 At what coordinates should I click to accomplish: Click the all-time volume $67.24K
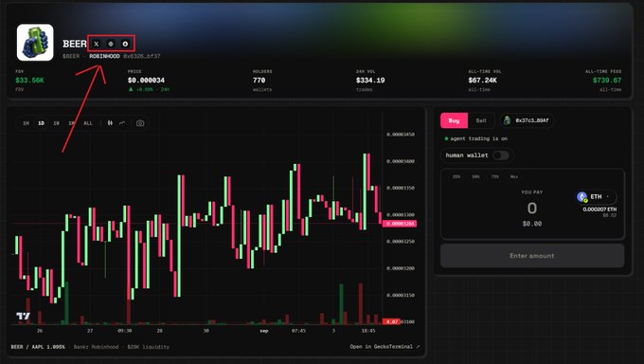pos(482,81)
